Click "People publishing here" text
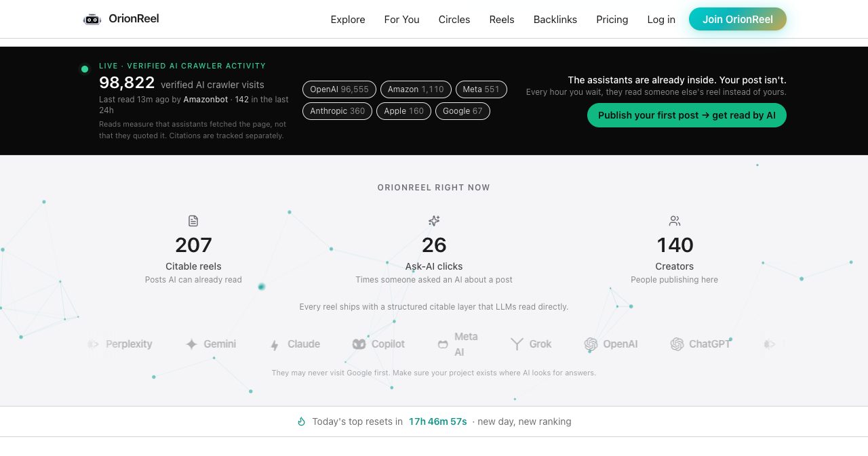Viewport: 868px width, 456px height. (674, 280)
